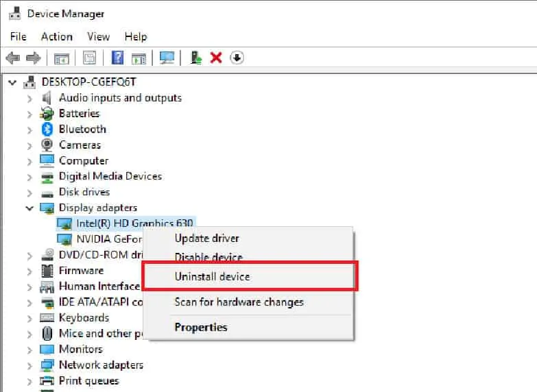Expand the Keyboards category
The width and height of the screenshot is (537, 392).
tap(29, 319)
